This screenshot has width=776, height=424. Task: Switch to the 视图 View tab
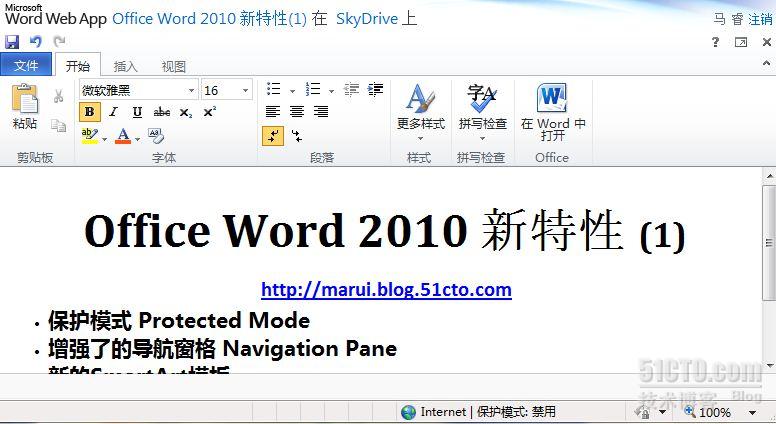174,66
